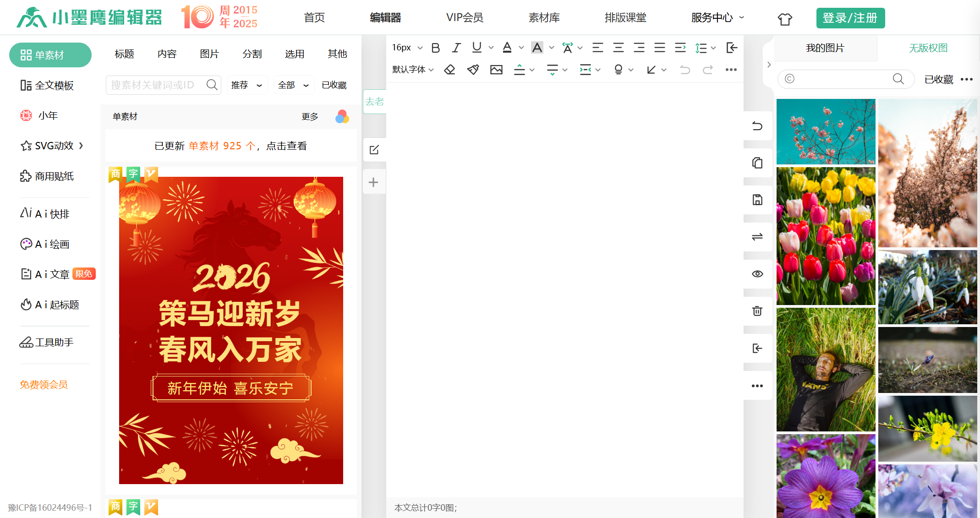Click the text background color icon

[537, 48]
